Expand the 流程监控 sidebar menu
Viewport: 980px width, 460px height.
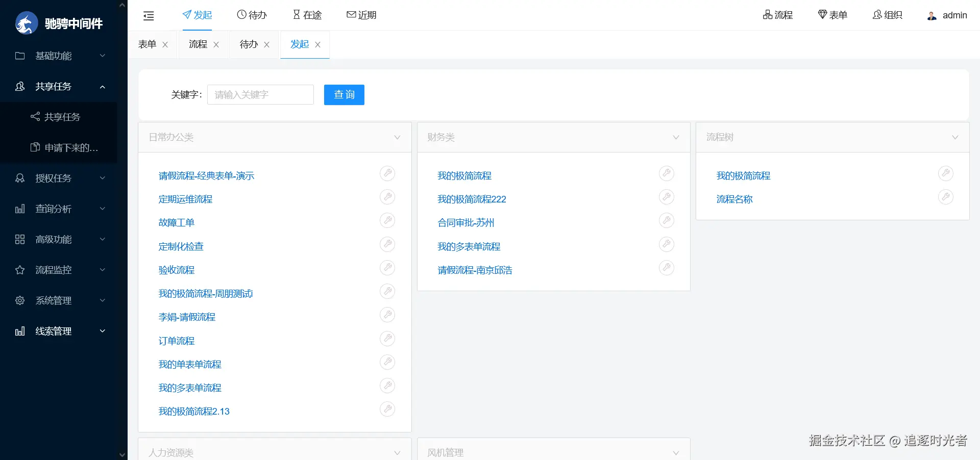[60, 270]
